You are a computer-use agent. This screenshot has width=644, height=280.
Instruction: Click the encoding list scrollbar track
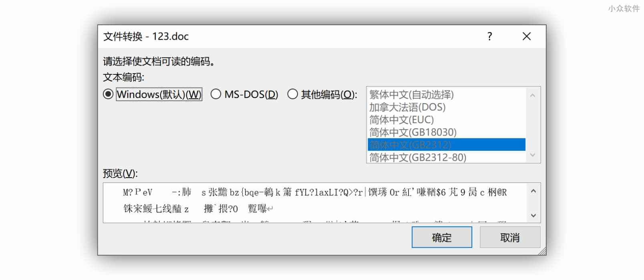pos(533,125)
